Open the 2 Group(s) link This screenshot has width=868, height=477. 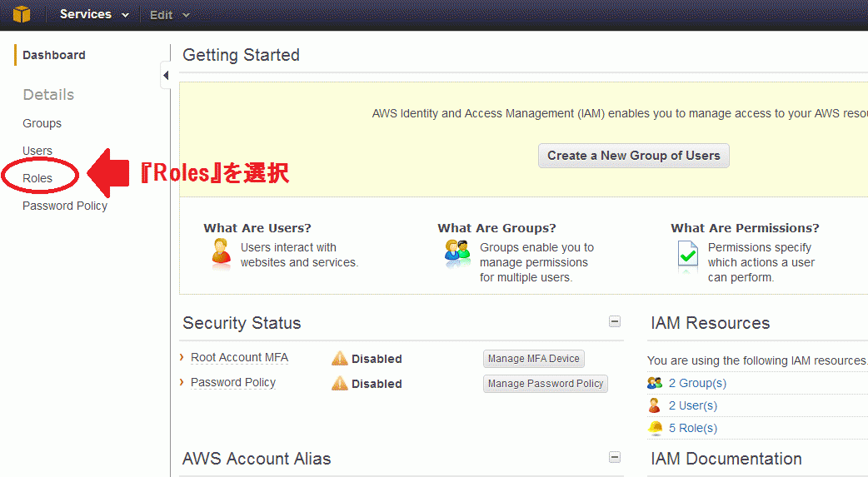coord(697,383)
